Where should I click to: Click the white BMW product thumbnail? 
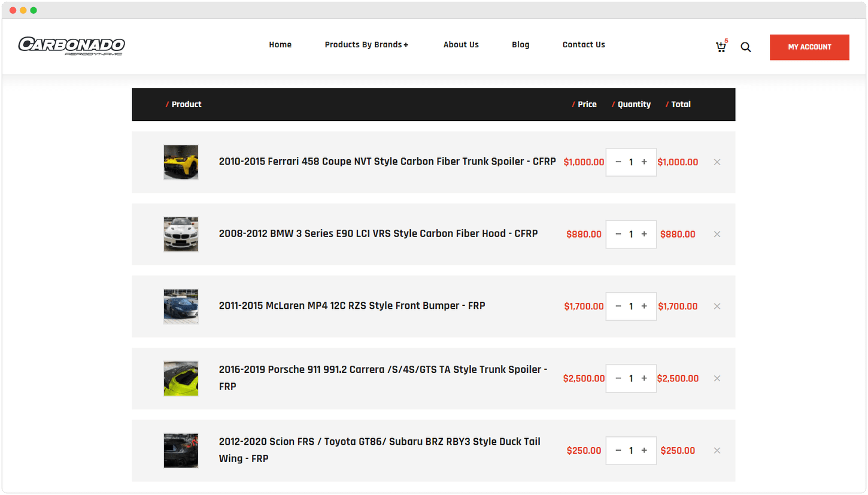tap(181, 234)
